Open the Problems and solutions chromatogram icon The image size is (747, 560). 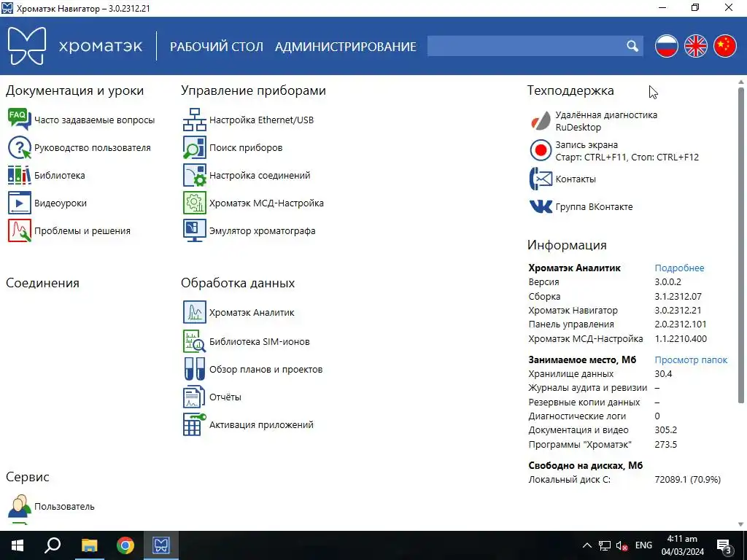(x=20, y=230)
